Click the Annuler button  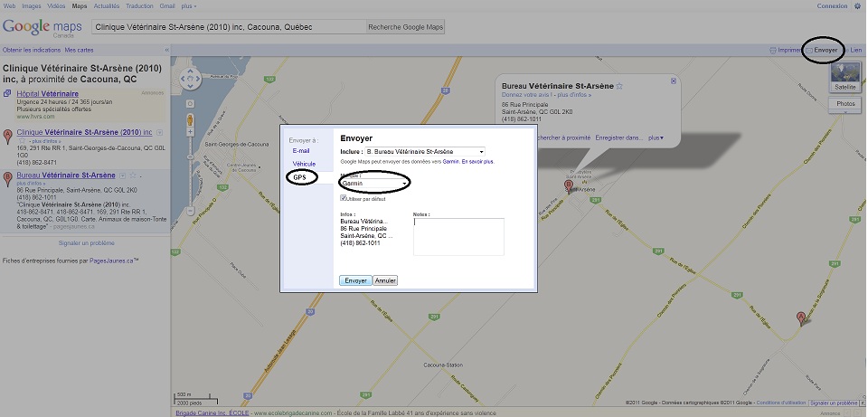click(385, 280)
